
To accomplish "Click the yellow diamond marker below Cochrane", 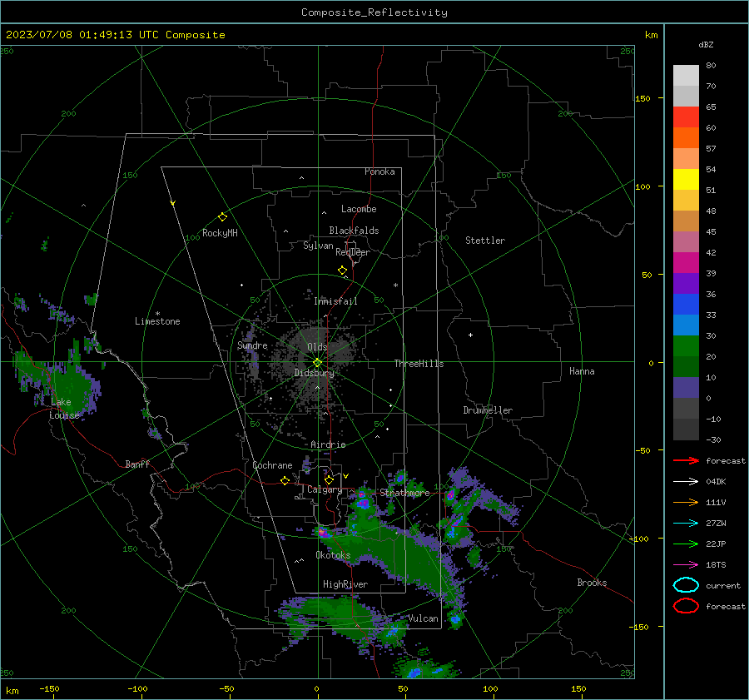I will (285, 481).
